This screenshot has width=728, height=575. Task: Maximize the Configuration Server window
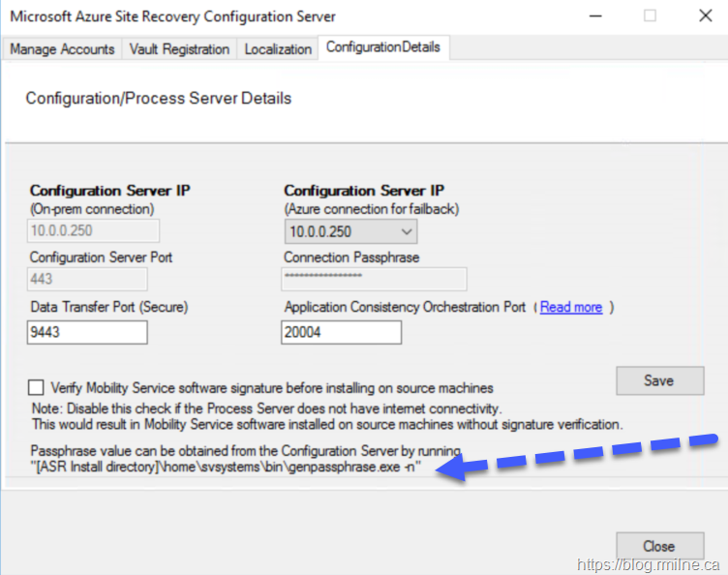tap(650, 16)
